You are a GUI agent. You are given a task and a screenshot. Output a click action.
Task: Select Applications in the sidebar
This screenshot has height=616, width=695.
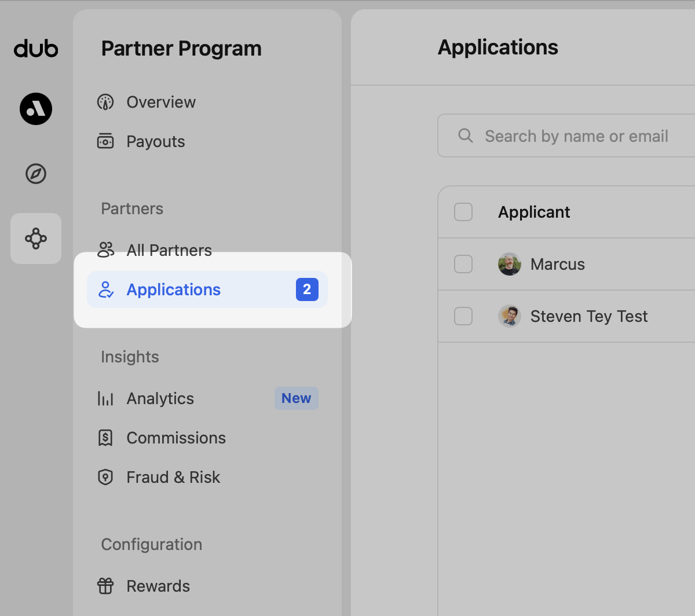click(x=207, y=289)
